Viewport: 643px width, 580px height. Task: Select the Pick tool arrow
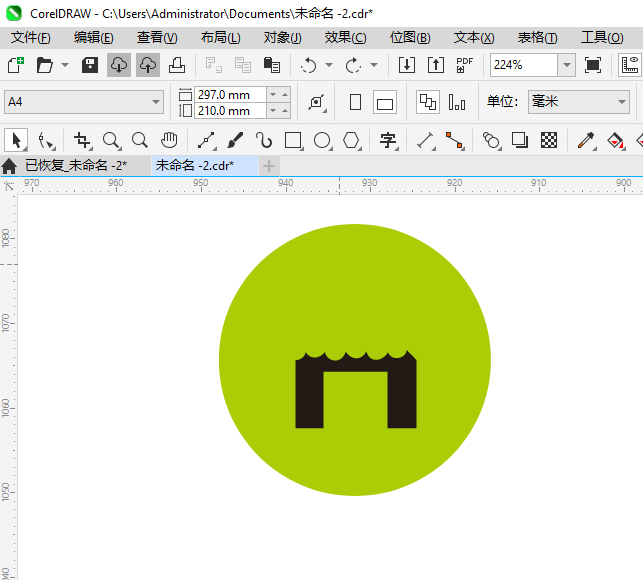click(x=16, y=140)
